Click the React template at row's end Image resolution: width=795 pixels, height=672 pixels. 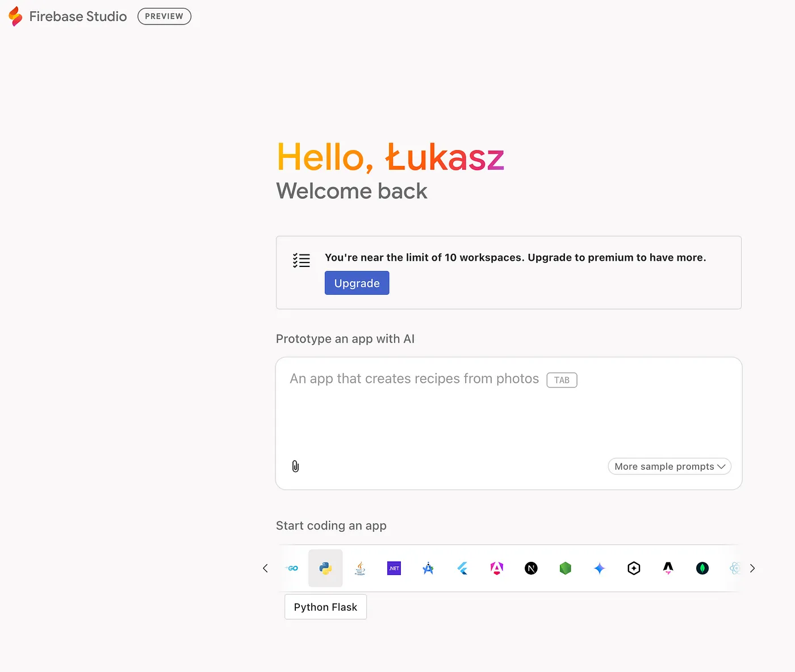point(735,568)
